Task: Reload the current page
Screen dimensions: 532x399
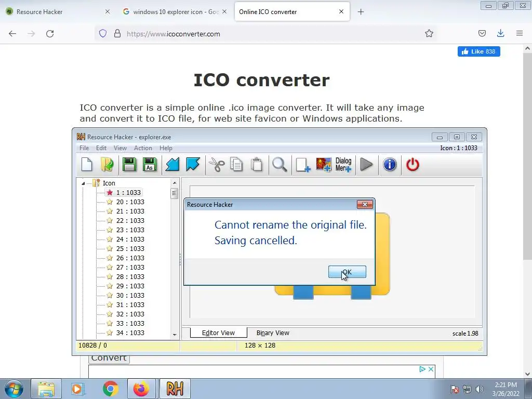Action: point(50,34)
